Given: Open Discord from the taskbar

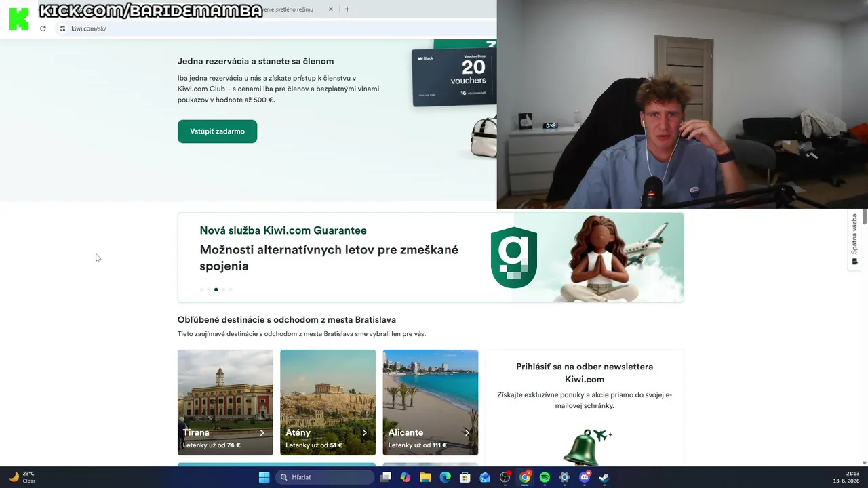Looking at the screenshot, I should pyautogui.click(x=585, y=477).
